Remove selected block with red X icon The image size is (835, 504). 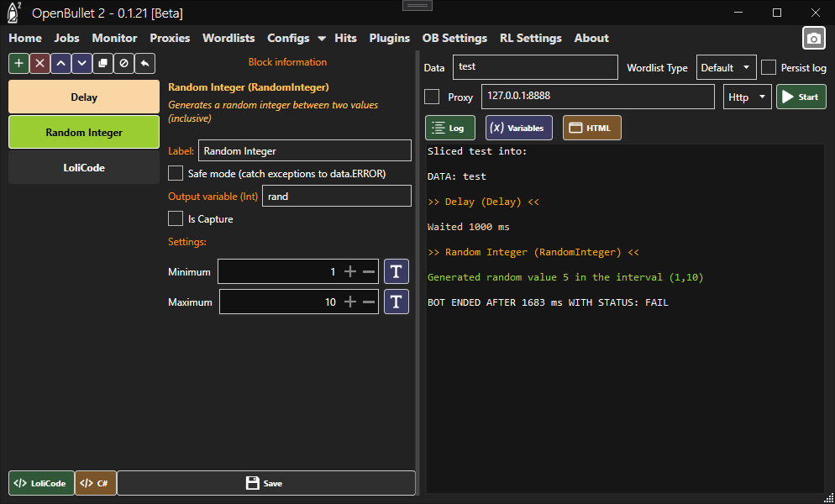(39, 63)
